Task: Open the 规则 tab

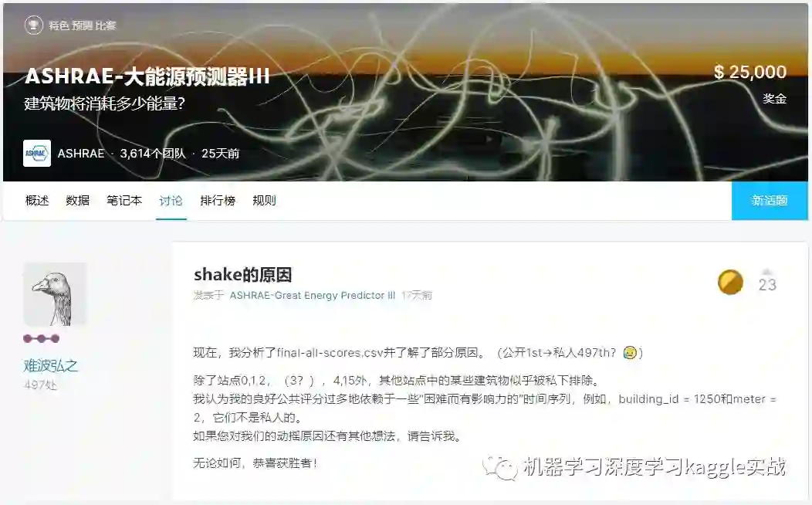Action: point(264,201)
